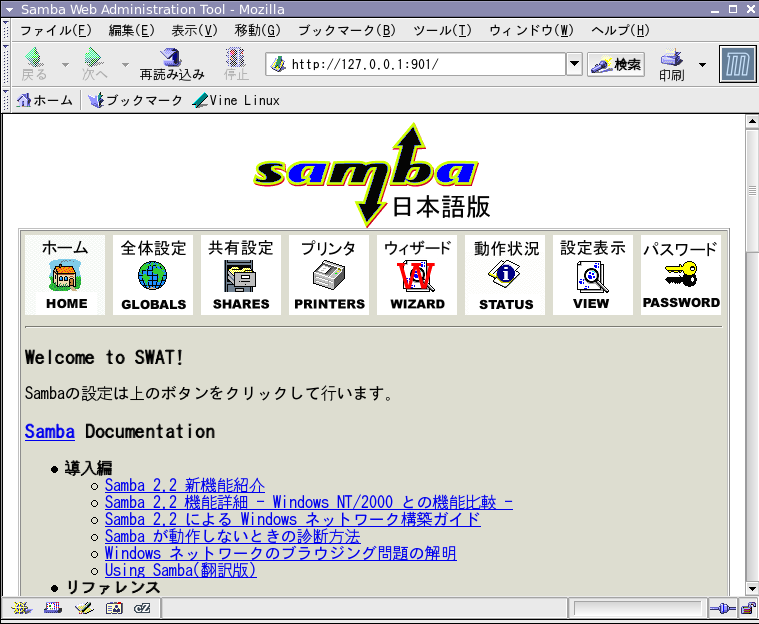The width and height of the screenshot is (759, 624).
Task: Open the 編集(E) menu
Action: 131,30
